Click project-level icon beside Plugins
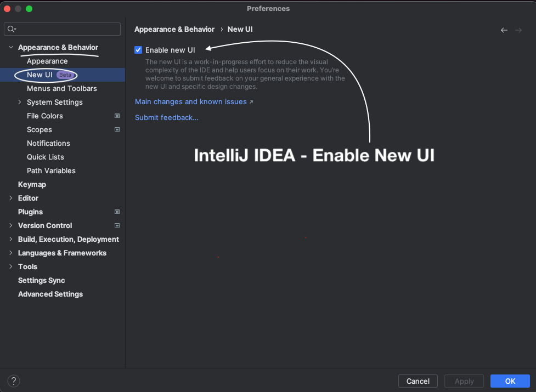Screen dimensions: 536x392 [x=117, y=212]
